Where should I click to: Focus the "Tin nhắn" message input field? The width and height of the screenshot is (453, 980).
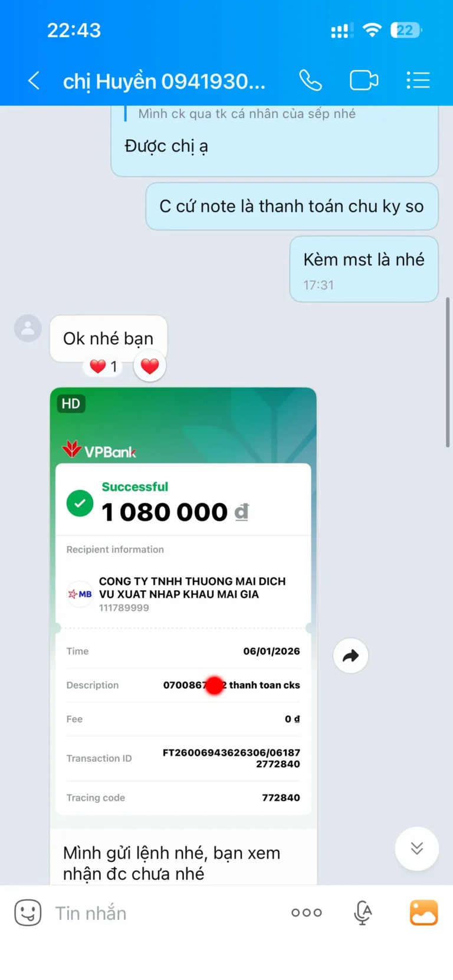[x=165, y=913]
